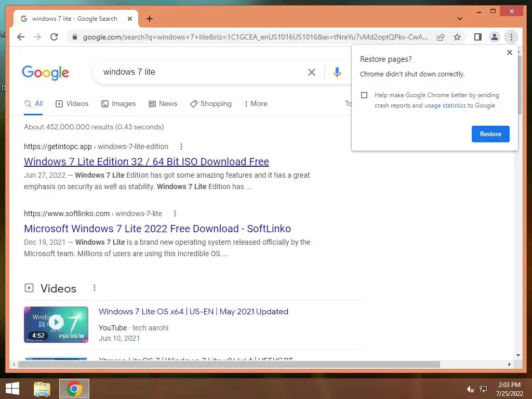Screen dimensions: 532x399
Task: Expand the More search options menu
Action: coord(256,104)
